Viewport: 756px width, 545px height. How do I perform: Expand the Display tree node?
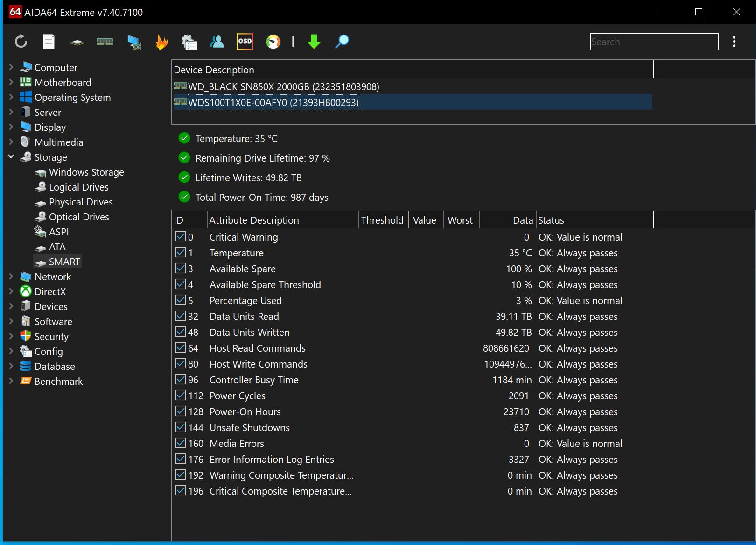(11, 127)
